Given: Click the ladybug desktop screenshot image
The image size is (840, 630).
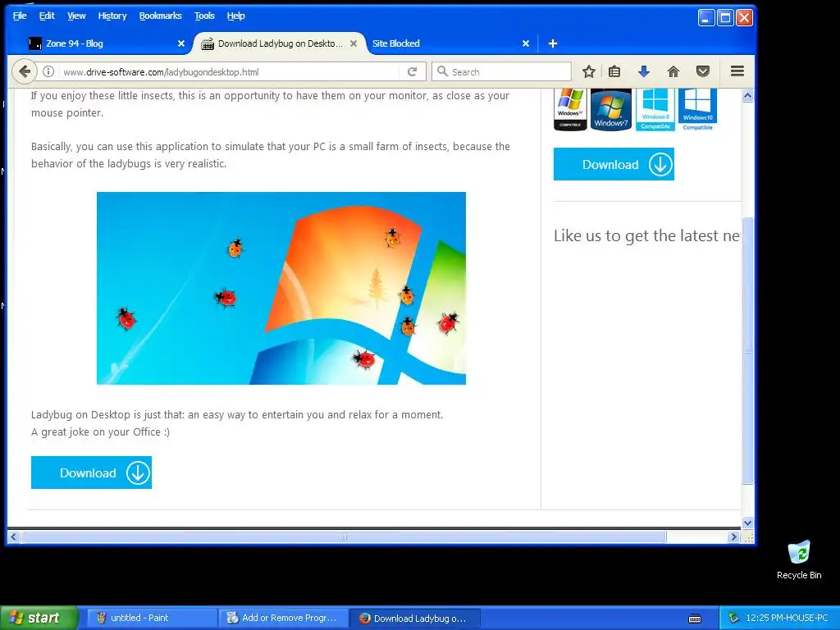Looking at the screenshot, I should click(281, 288).
